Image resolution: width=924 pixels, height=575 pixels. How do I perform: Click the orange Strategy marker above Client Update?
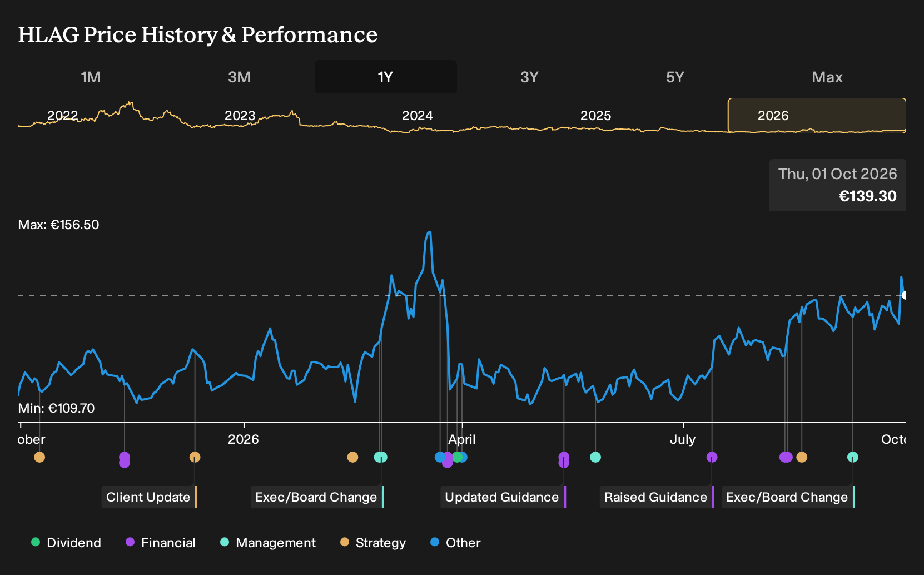click(x=195, y=457)
